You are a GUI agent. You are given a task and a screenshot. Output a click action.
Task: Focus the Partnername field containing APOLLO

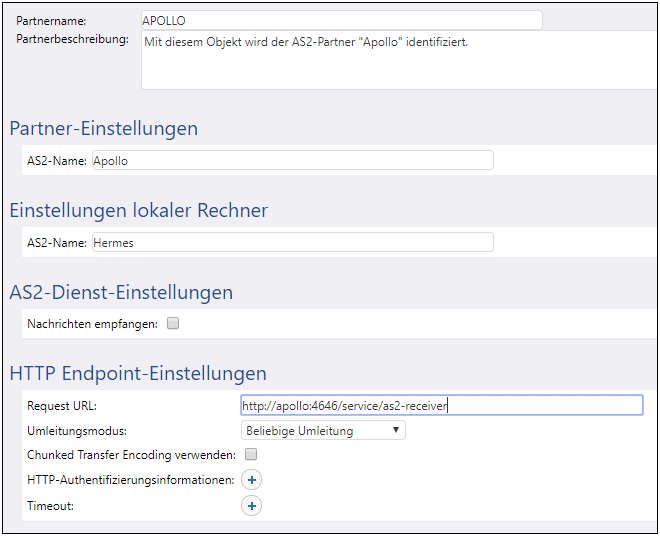341,20
